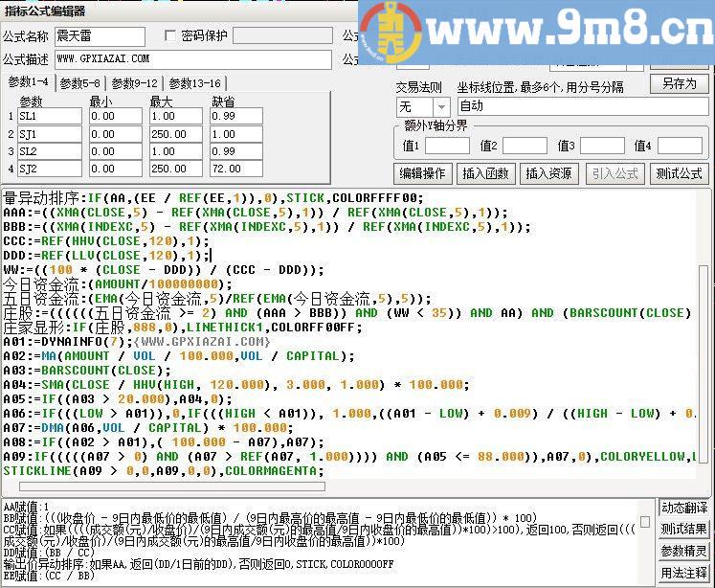Click the 插入函数 button
Viewport: 715px width, 588px height.
[485, 173]
